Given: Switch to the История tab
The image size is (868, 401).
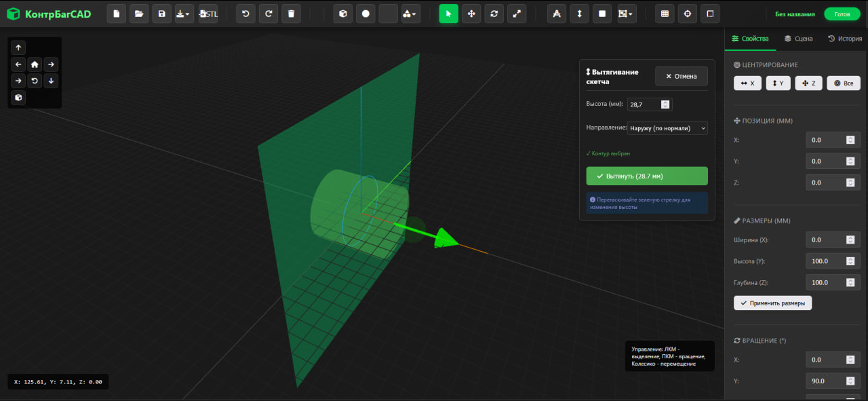Looking at the screenshot, I should tap(845, 38).
